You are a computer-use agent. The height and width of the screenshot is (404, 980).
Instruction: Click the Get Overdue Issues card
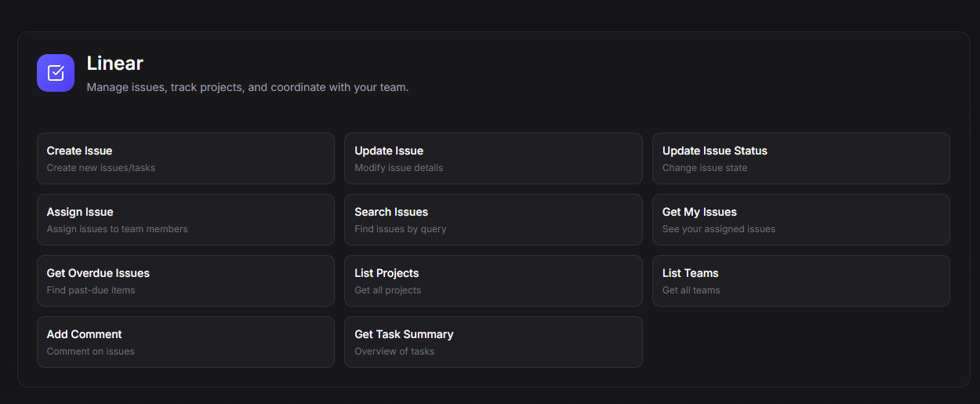click(185, 281)
